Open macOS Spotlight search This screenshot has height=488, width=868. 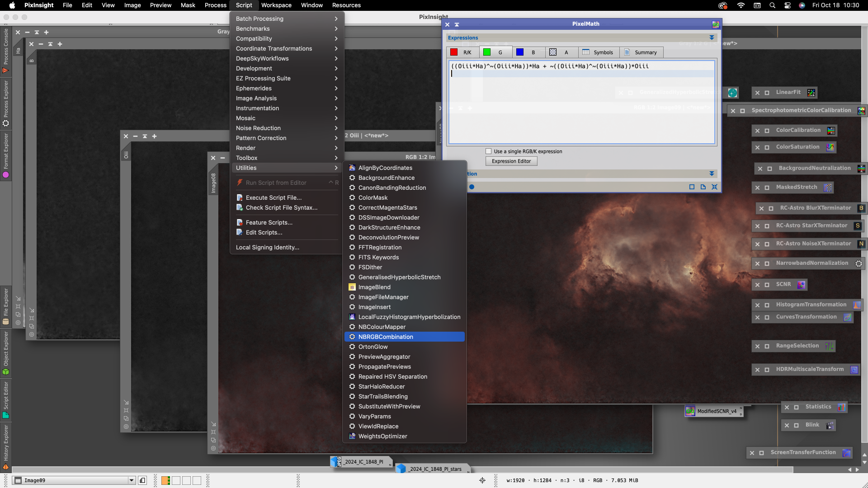point(773,5)
